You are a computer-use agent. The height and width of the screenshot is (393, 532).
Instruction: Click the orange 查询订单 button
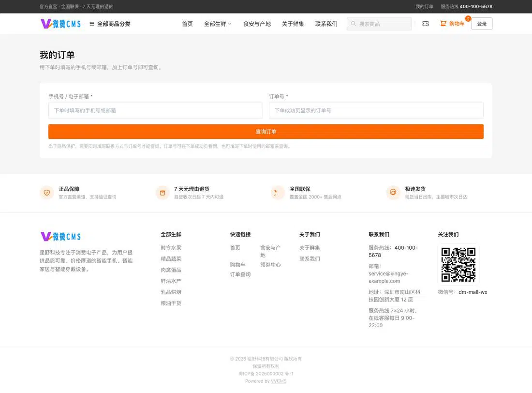pyautogui.click(x=266, y=132)
